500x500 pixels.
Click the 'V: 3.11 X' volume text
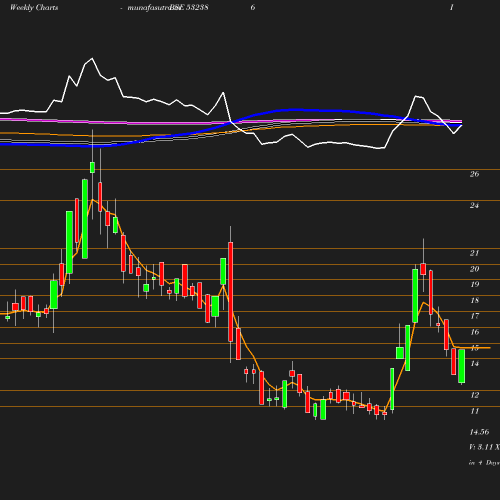tap(484, 447)
